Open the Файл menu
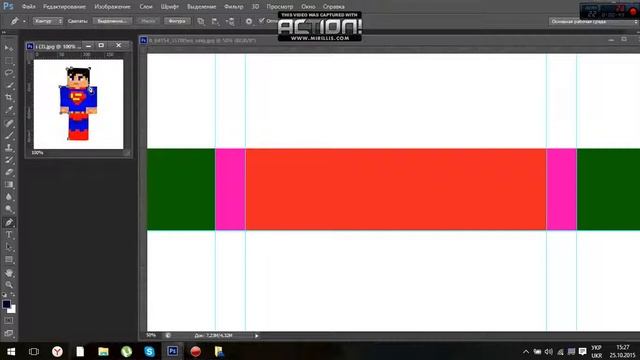 (x=28, y=7)
